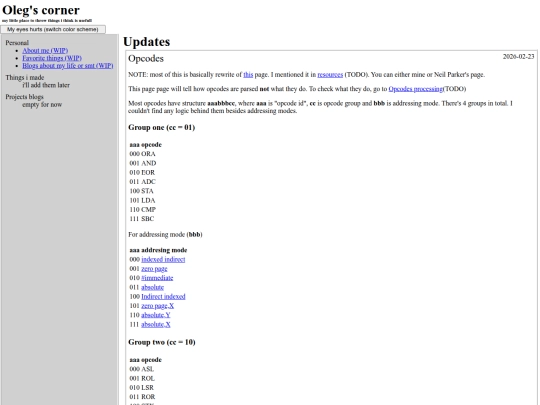Viewport: 540px width, 405px height.
Task: Click the '001 ROL' opcode row
Action: click(142, 378)
